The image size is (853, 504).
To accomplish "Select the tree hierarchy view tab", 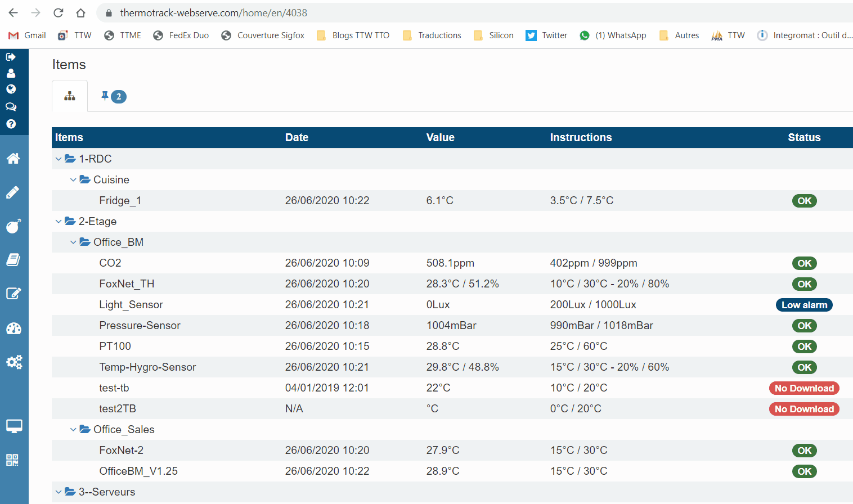I will tap(70, 96).
